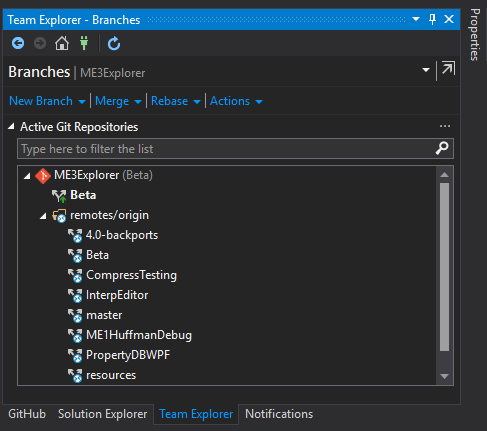The width and height of the screenshot is (487, 431).
Task: Click the PropertyDBWPF branch icon
Action: click(75, 356)
